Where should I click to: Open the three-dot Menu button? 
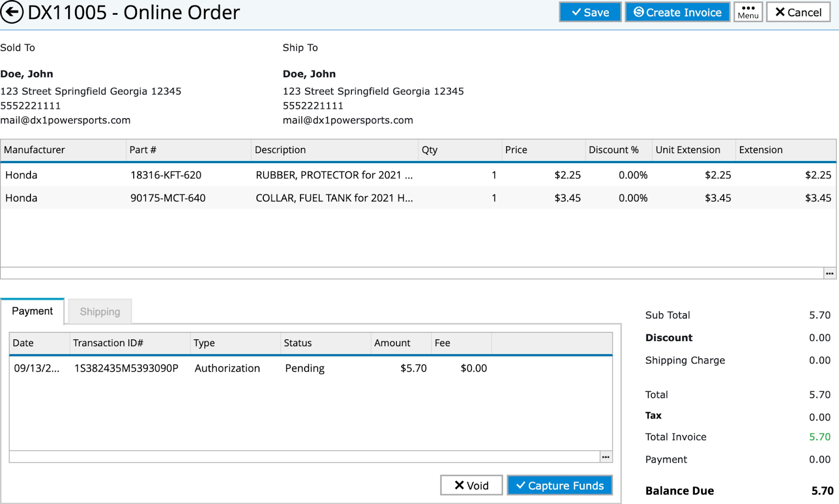pos(748,12)
